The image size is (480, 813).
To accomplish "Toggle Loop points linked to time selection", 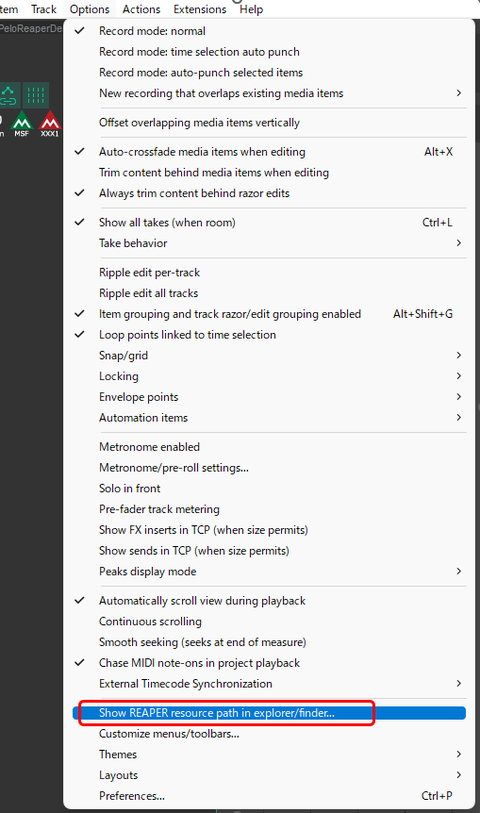I will [x=269, y=335].
